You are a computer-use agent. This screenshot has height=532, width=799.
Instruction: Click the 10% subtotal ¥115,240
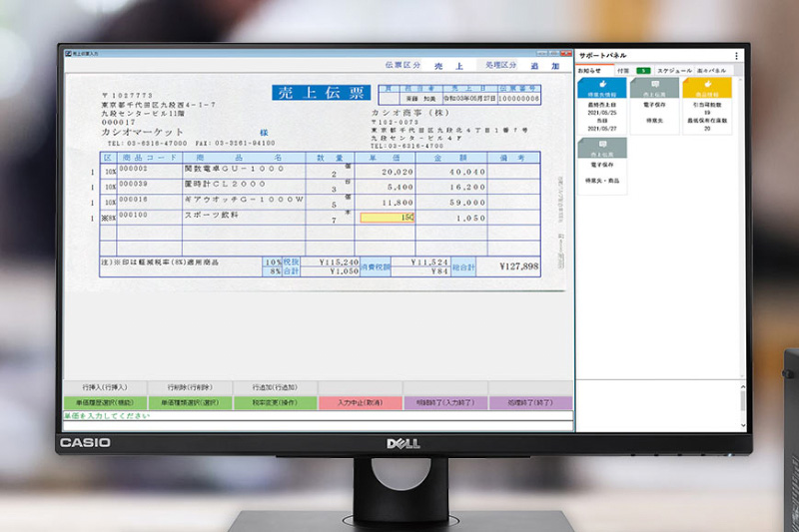(339, 263)
